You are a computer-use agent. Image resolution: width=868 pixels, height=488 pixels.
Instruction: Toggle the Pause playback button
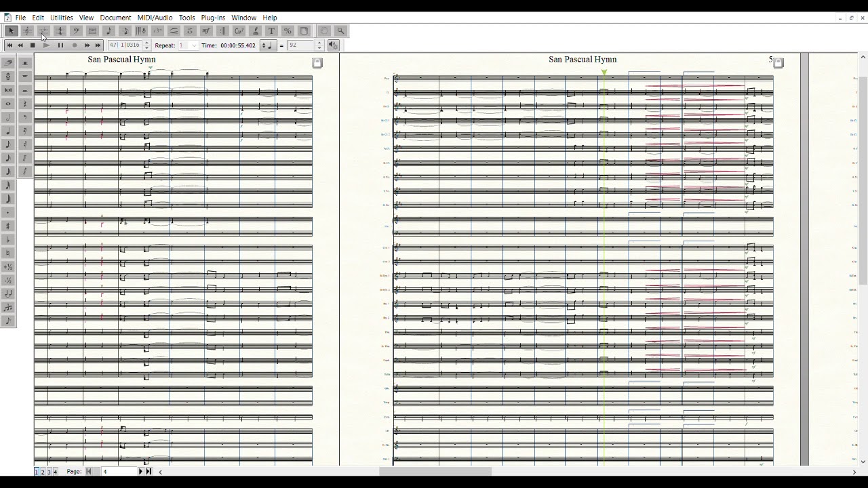click(x=60, y=45)
